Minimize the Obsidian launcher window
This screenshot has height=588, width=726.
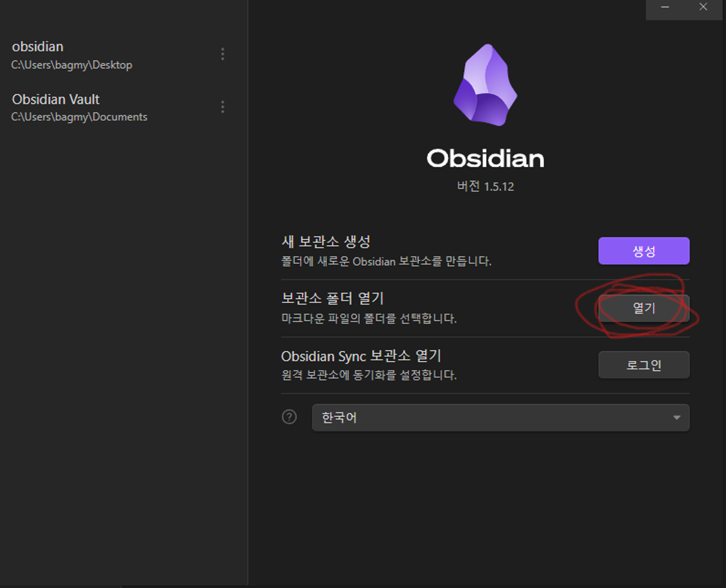[665, 7]
